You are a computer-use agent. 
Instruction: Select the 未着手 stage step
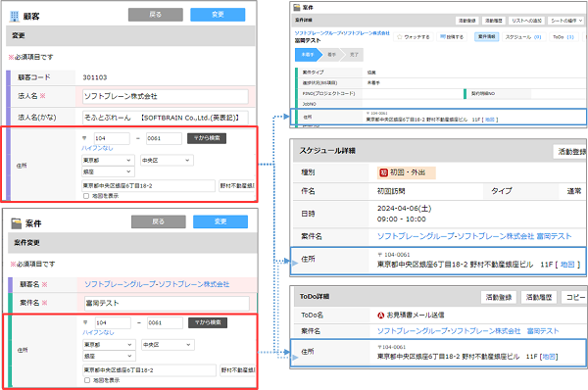pos(309,55)
